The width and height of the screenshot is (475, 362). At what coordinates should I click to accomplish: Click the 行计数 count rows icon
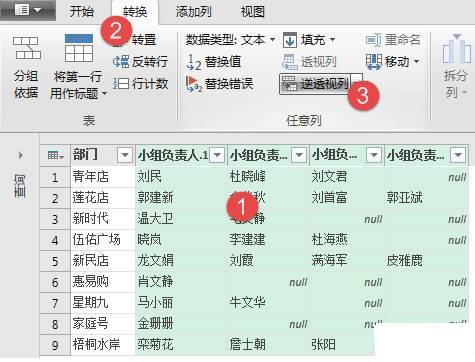point(121,83)
